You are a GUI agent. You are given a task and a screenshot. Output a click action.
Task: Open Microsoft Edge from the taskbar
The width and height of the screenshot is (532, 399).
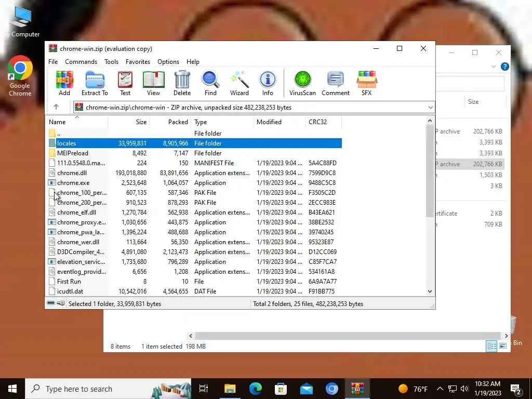point(256,389)
